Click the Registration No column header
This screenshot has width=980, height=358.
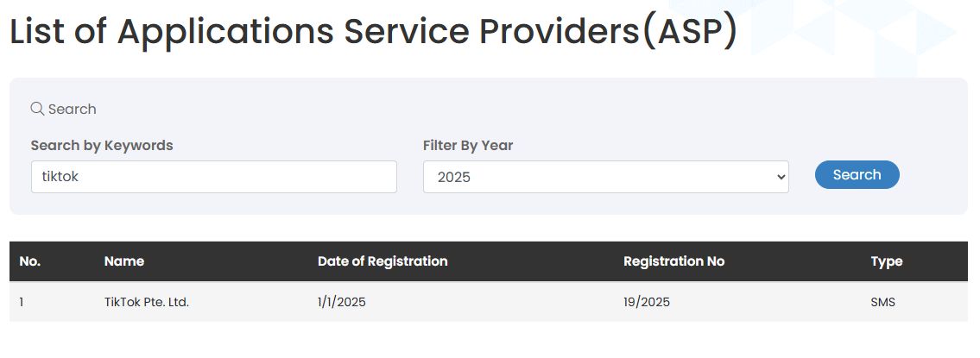(x=673, y=261)
